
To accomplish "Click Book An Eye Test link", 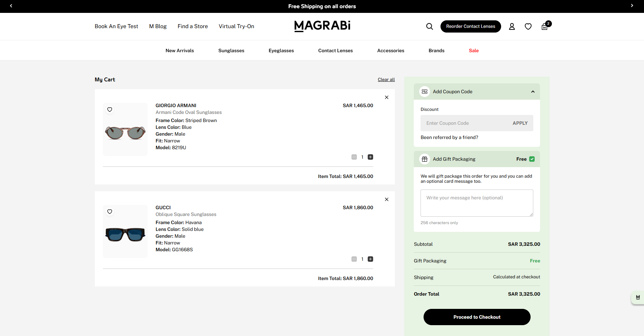I will pyautogui.click(x=116, y=26).
